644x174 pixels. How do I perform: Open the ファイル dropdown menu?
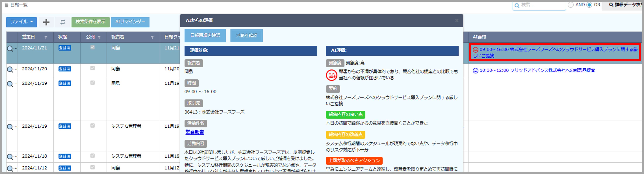point(22,22)
